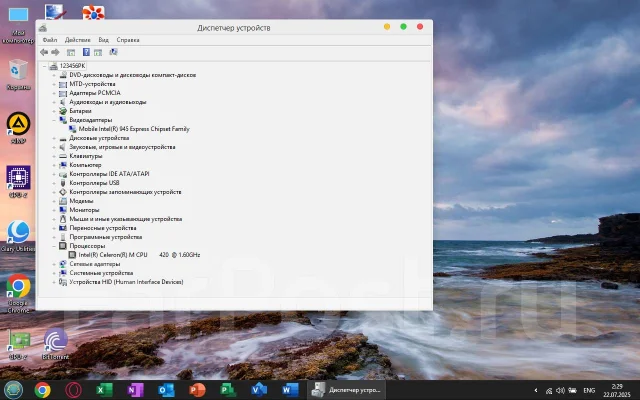Viewport: 640px width, 400px height.
Task: Click the Компьютер category icon
Action: (x=63, y=165)
